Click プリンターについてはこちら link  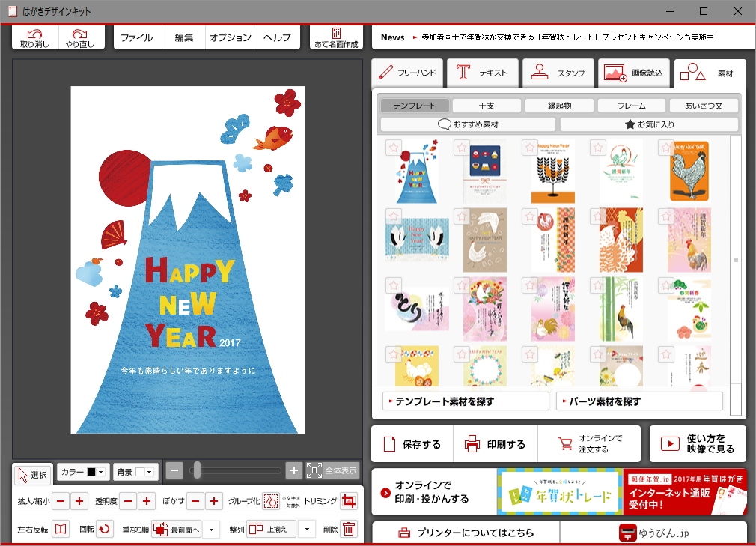click(x=466, y=533)
